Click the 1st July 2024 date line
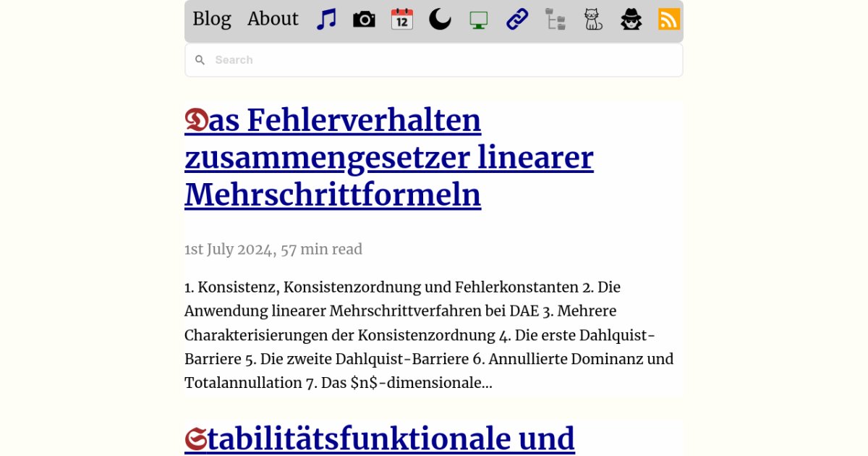Image resolution: width=868 pixels, height=456 pixels. click(273, 250)
